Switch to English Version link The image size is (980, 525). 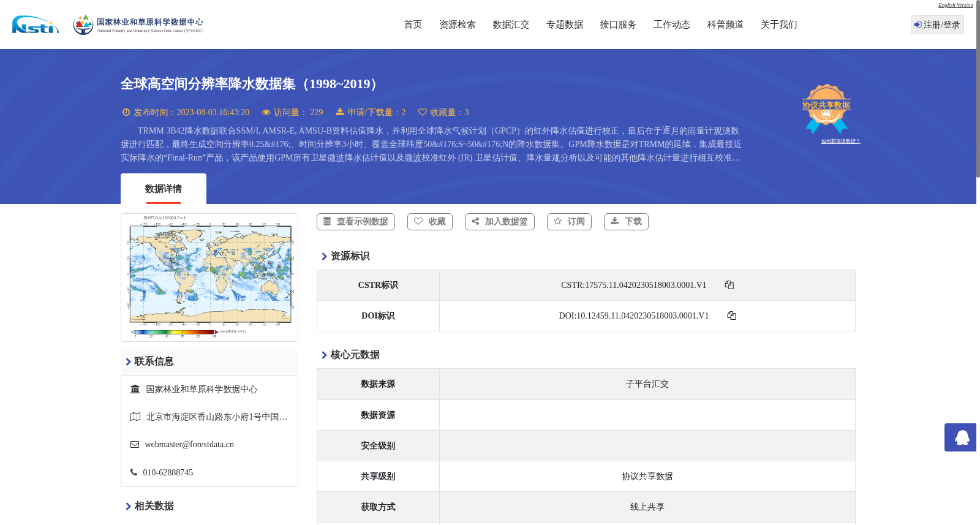click(x=956, y=5)
